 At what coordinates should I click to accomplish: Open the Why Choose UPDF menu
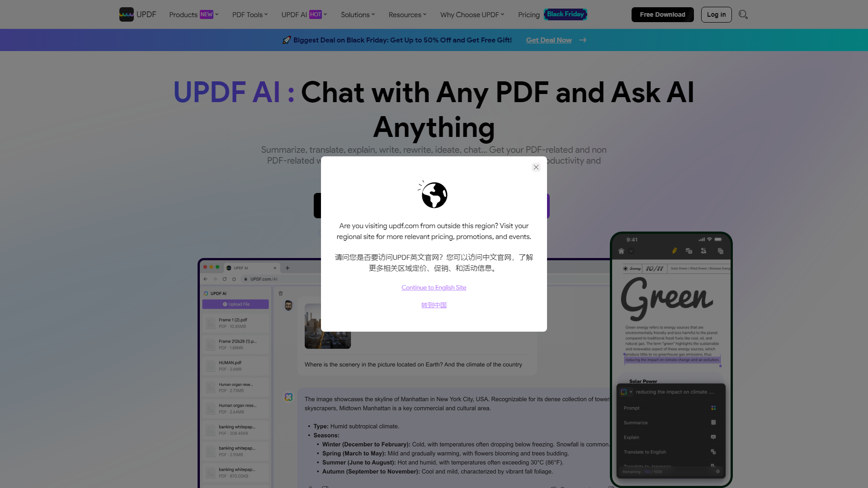472,14
